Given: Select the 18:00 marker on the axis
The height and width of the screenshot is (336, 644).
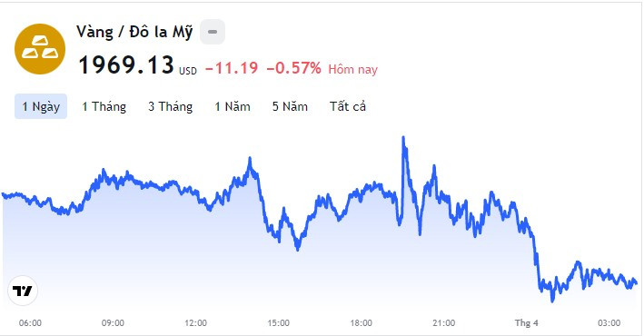Looking at the screenshot, I should 361,323.
